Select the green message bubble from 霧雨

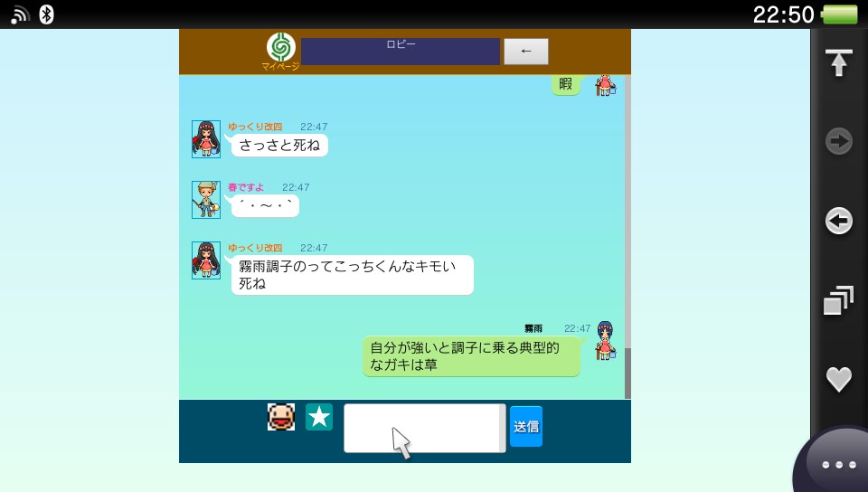click(x=471, y=356)
